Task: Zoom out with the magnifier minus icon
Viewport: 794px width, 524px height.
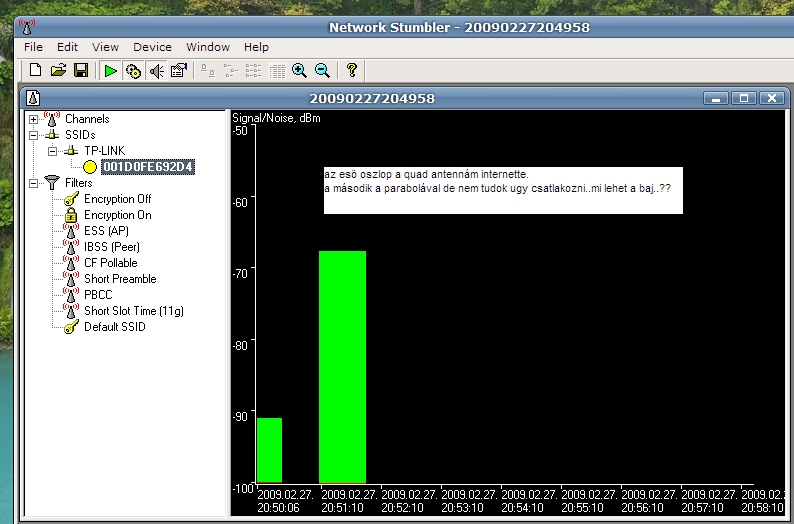Action: [x=322, y=71]
